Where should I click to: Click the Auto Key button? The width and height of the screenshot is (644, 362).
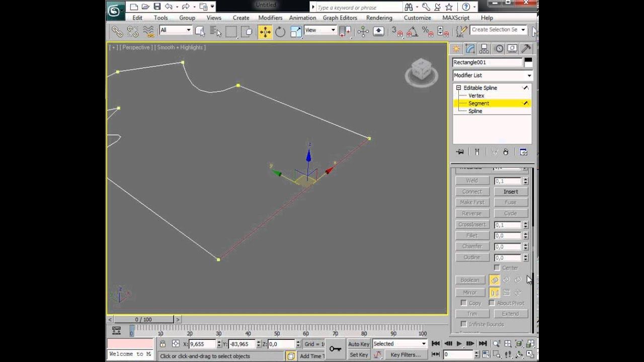click(359, 344)
